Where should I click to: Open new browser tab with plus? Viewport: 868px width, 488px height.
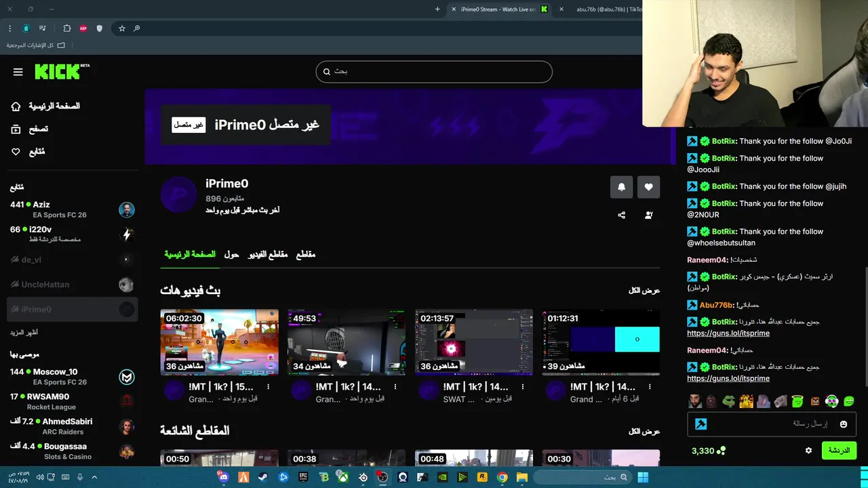437,9
